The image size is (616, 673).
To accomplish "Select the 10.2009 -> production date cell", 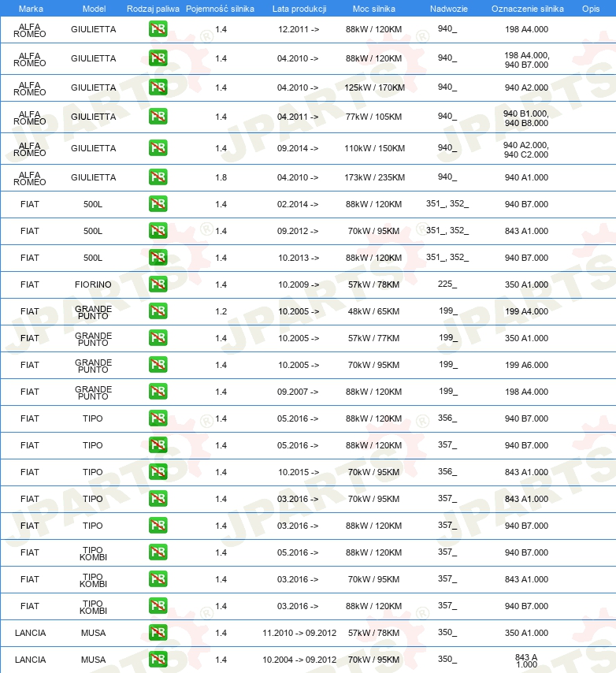I will point(299,284).
